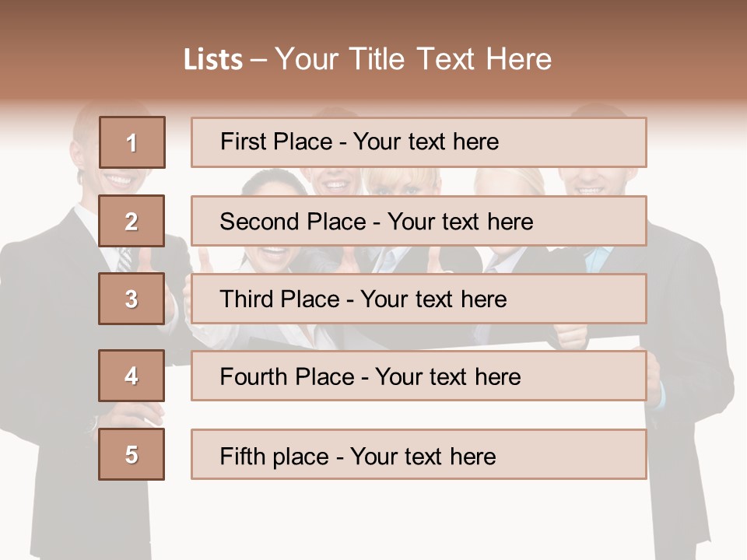Select the number 1 box
Image resolution: width=747 pixels, height=560 pixels.
click(x=132, y=142)
